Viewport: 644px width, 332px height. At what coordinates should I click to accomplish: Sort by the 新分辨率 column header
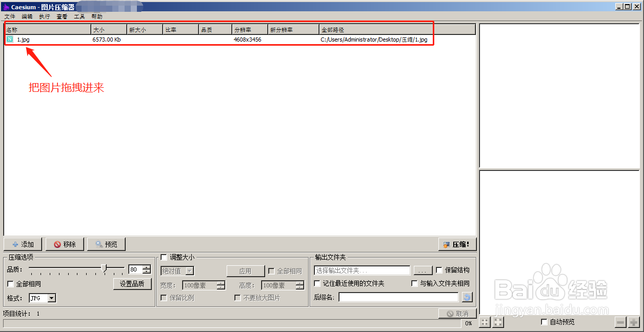293,30
